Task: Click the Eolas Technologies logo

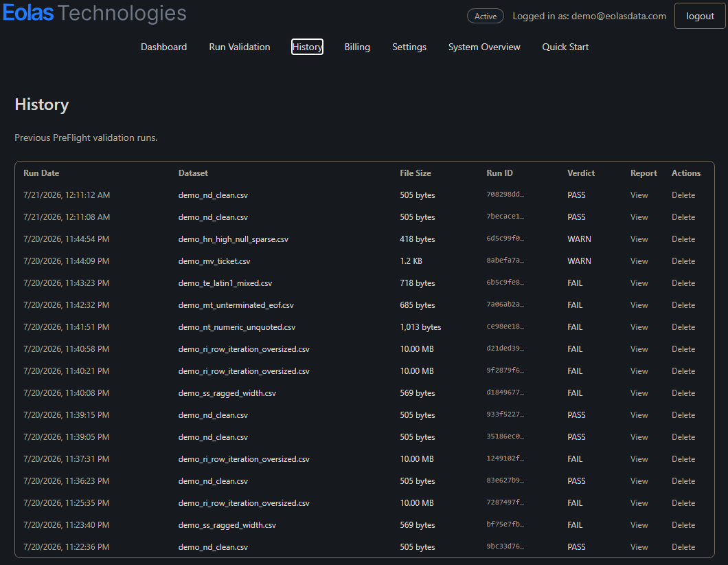Action: 94,13
